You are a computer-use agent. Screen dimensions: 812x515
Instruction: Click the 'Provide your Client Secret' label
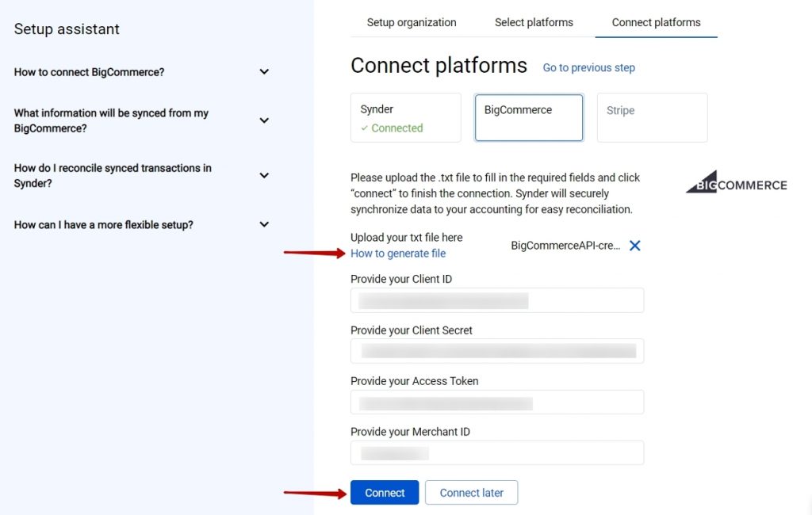(412, 330)
